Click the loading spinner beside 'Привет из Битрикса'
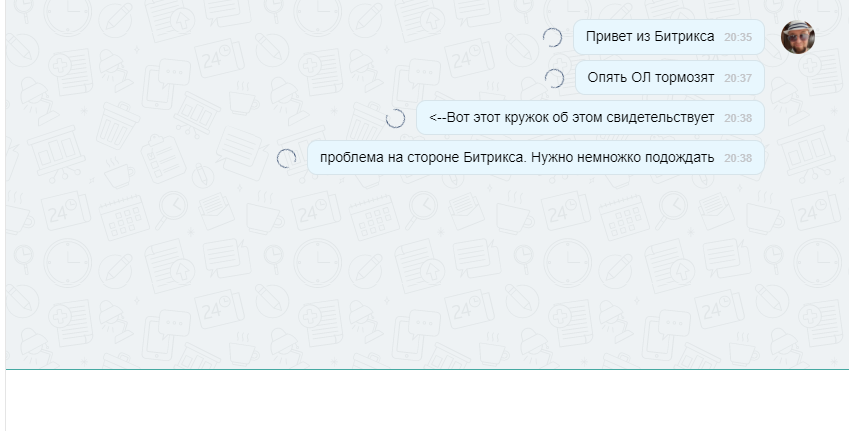This screenshot has width=849, height=431. 552,37
